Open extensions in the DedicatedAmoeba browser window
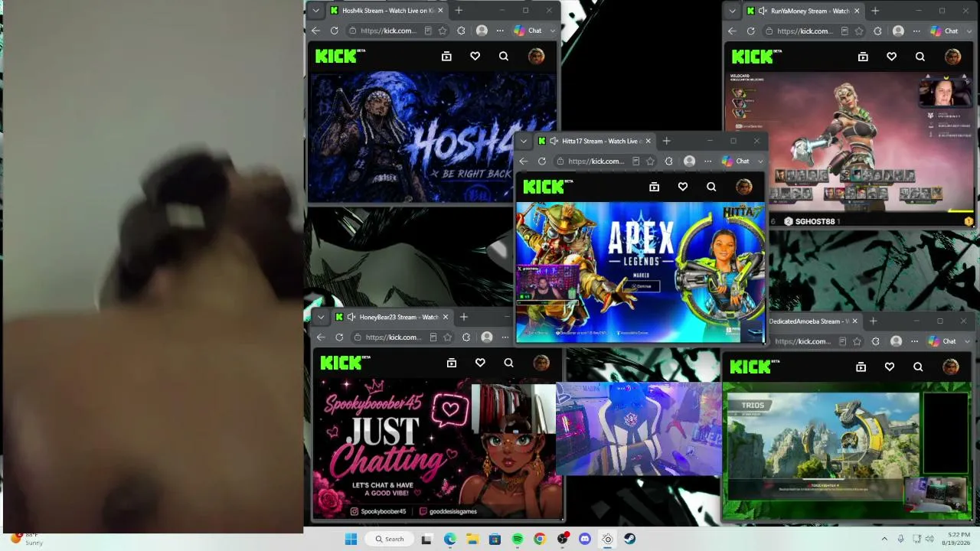 point(875,341)
